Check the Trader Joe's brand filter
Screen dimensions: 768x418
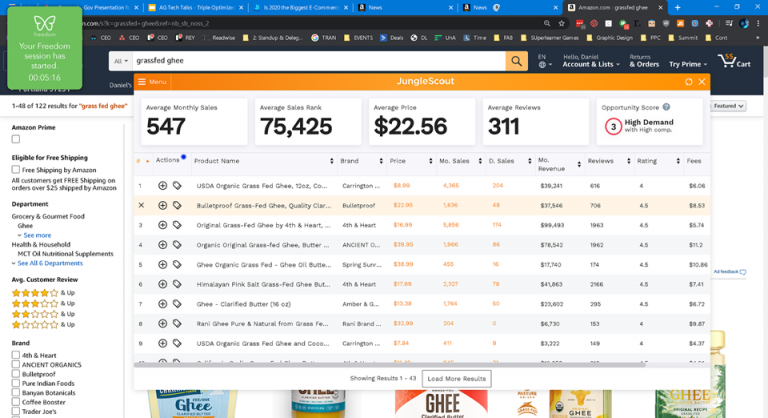click(x=16, y=411)
